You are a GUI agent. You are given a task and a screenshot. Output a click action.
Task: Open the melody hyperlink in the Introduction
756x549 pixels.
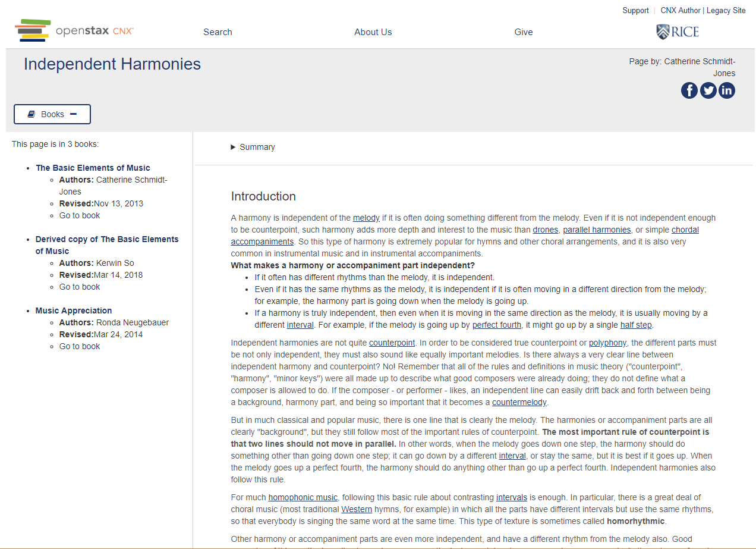[366, 218]
